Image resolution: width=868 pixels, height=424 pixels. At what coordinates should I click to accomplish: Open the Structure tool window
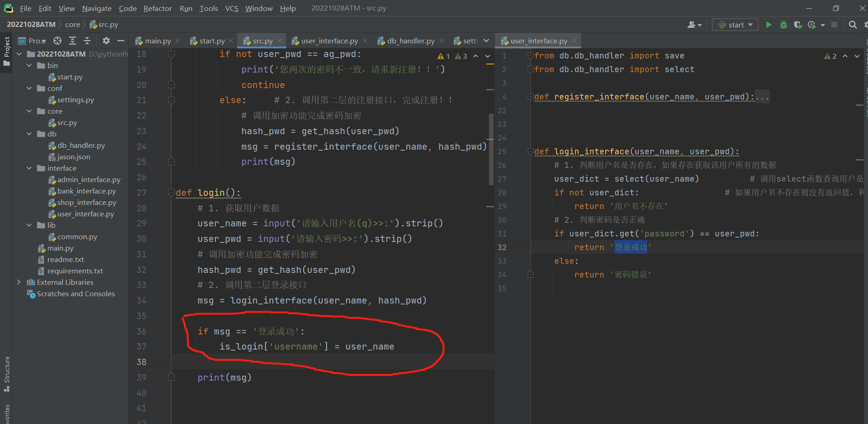(x=6, y=374)
